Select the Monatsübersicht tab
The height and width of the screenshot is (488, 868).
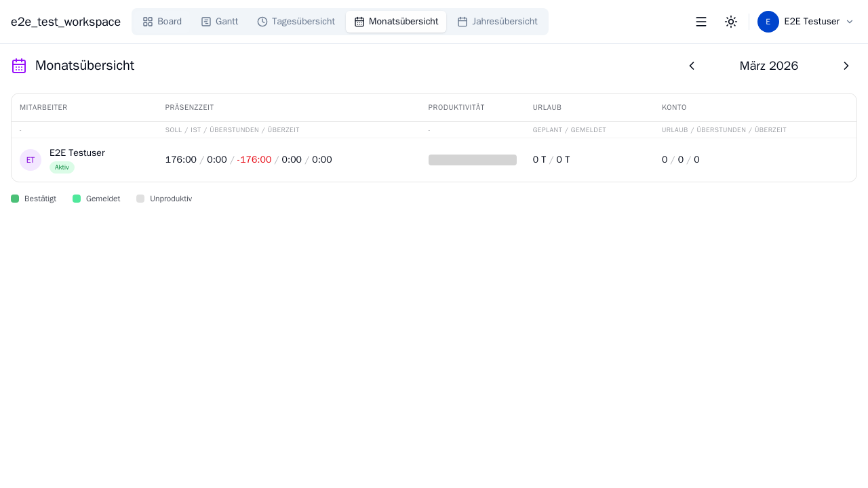[396, 22]
